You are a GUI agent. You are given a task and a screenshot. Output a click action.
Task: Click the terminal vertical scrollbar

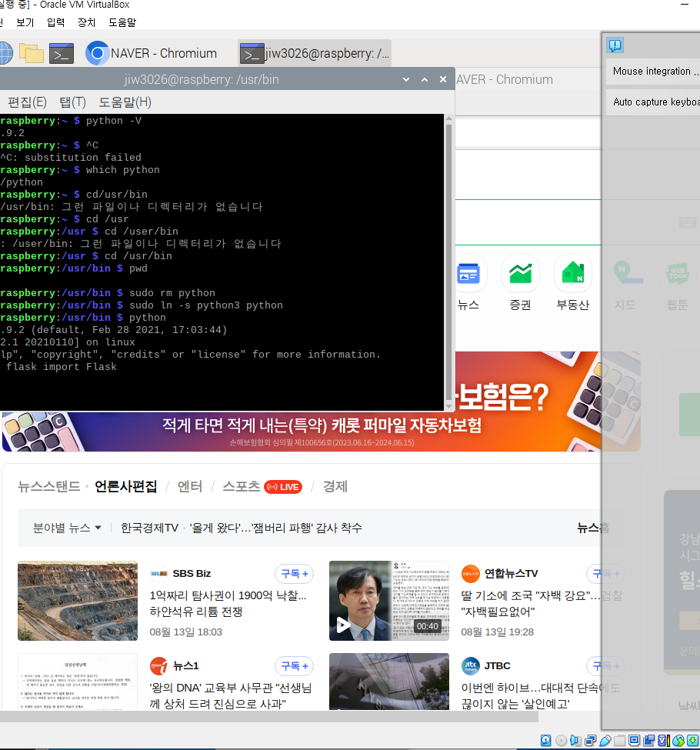click(x=448, y=261)
